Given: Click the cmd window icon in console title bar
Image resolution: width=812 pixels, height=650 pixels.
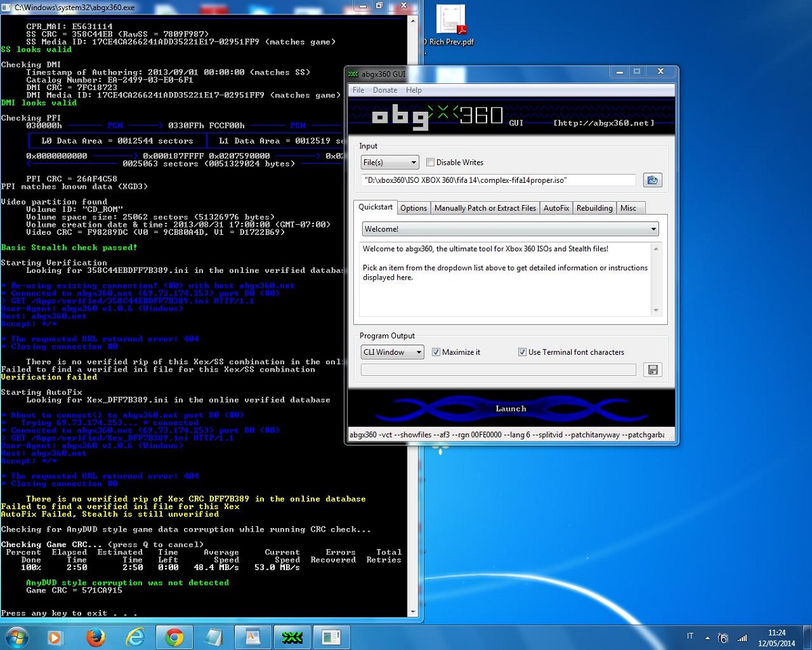Looking at the screenshot, I should pos(6,7).
